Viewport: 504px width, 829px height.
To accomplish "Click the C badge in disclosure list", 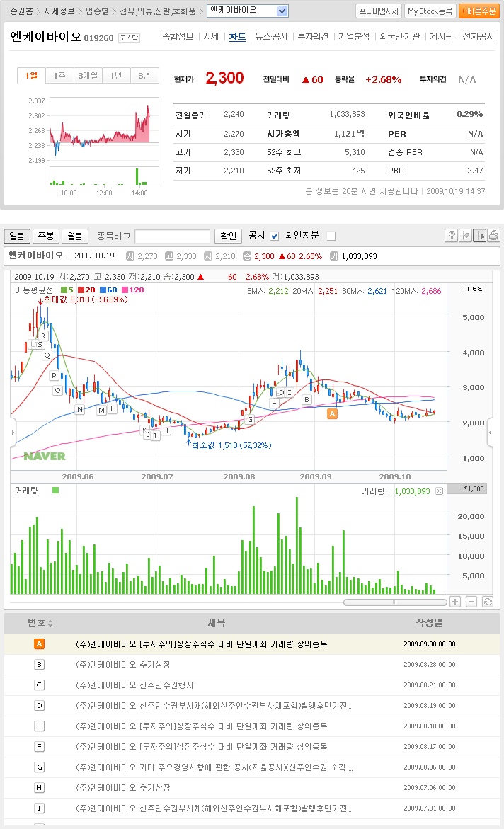I will pyautogui.click(x=39, y=685).
